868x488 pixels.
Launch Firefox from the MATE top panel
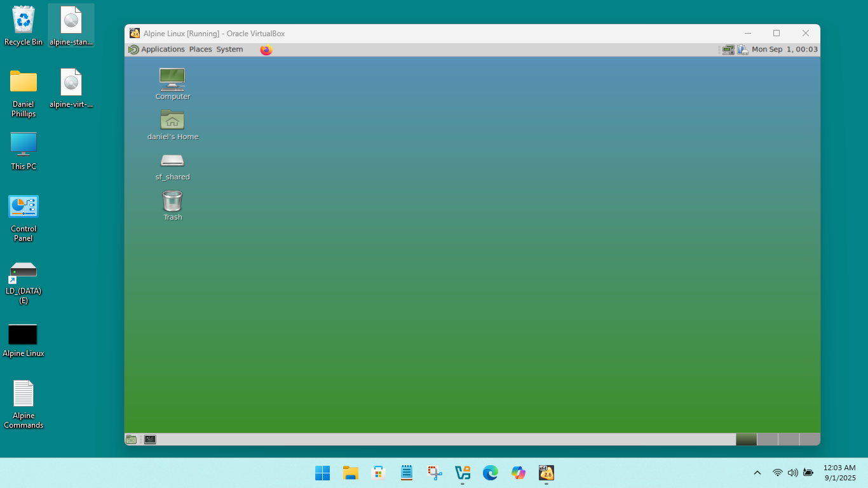click(x=266, y=50)
